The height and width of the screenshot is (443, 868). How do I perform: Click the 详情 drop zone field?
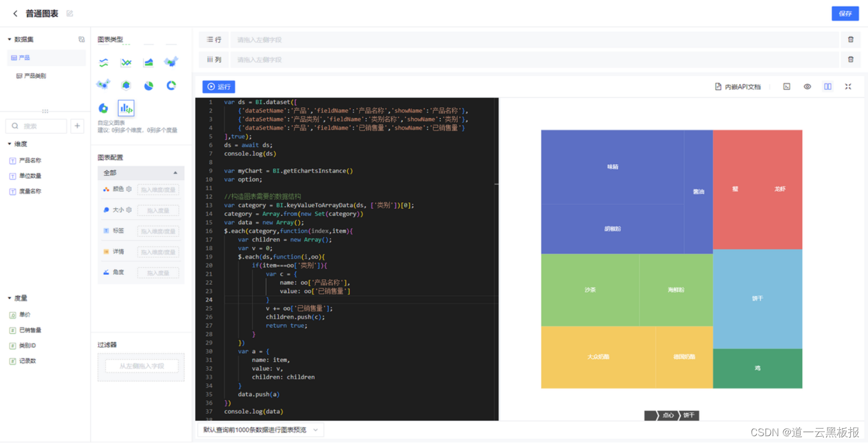point(158,252)
